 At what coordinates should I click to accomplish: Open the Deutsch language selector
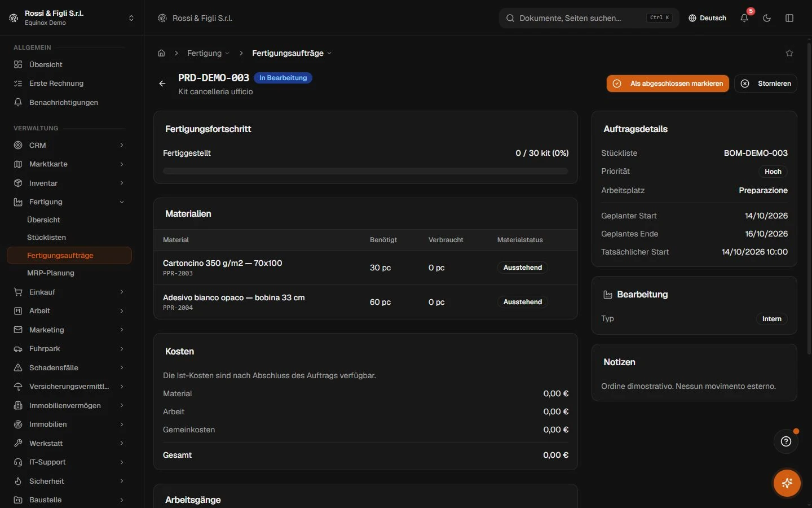point(707,18)
